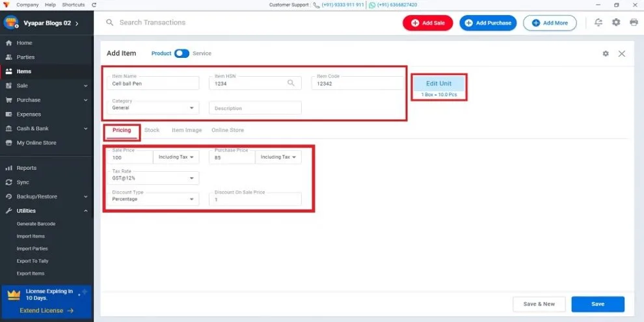Click the Home house icon in the sidebar

pyautogui.click(x=8, y=43)
